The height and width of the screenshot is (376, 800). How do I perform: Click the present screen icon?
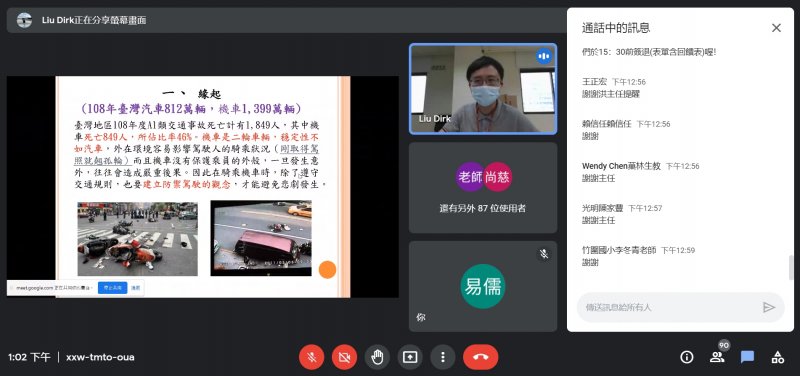tap(410, 357)
